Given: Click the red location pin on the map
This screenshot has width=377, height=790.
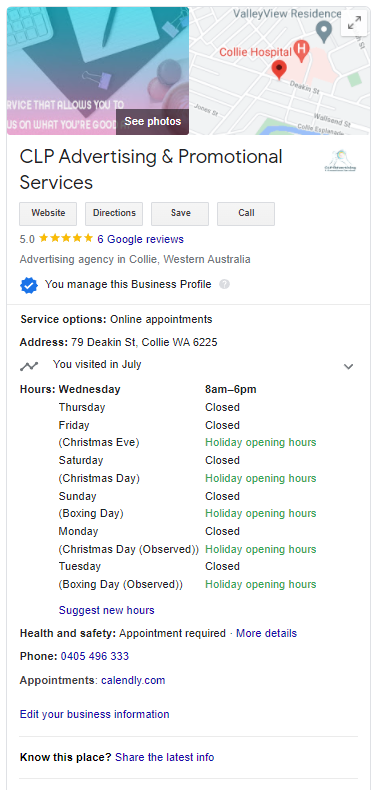Looking at the screenshot, I should 279,70.
